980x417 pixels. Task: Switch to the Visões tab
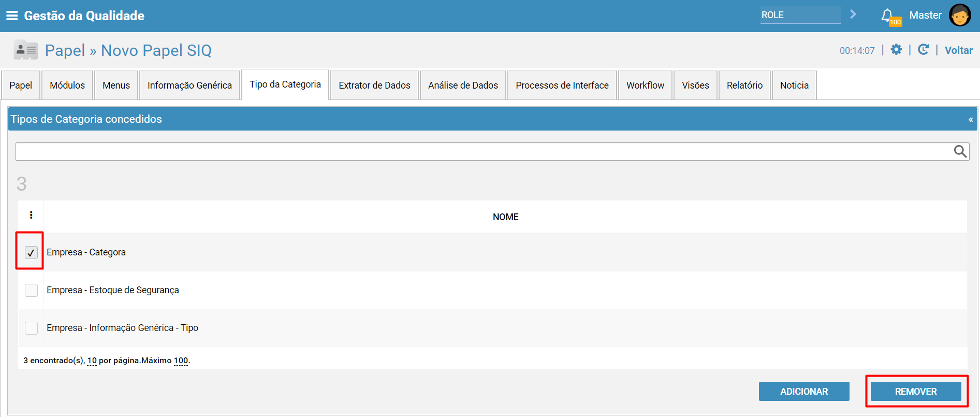point(695,85)
